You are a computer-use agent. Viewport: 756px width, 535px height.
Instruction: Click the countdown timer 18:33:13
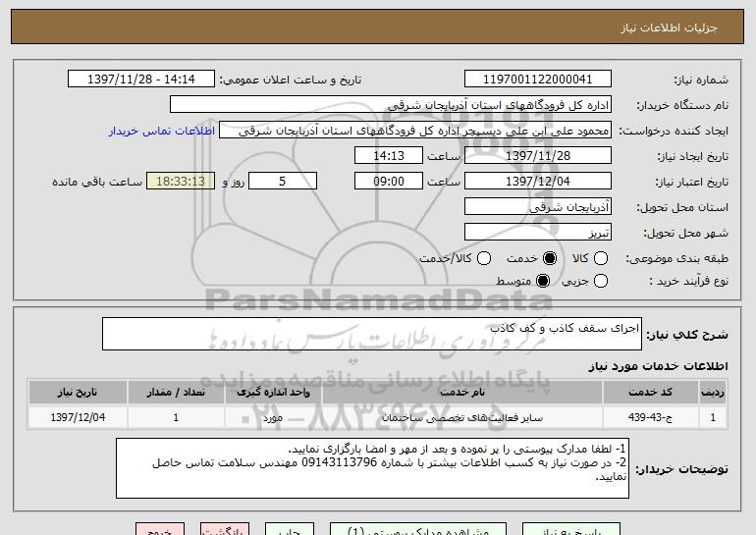pyautogui.click(x=181, y=182)
